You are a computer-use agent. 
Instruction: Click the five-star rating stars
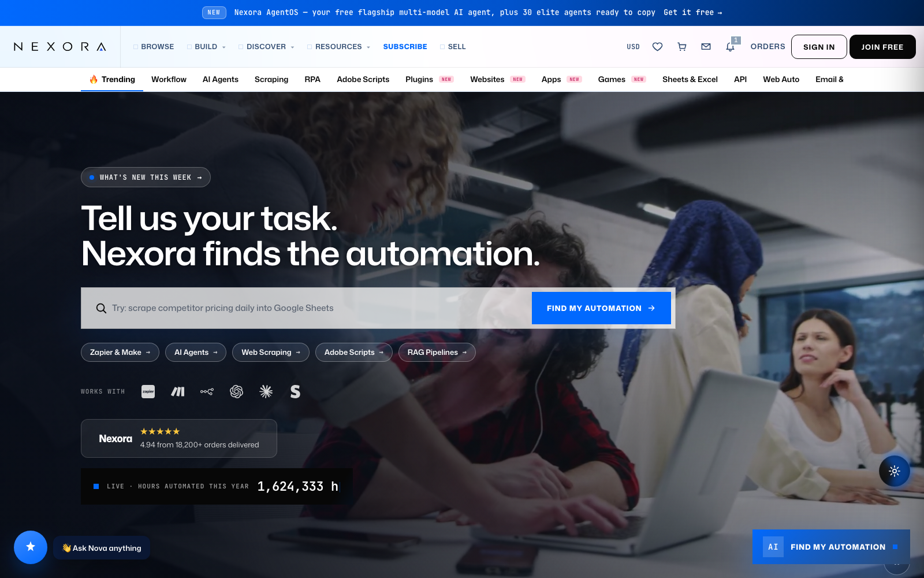[x=160, y=431]
